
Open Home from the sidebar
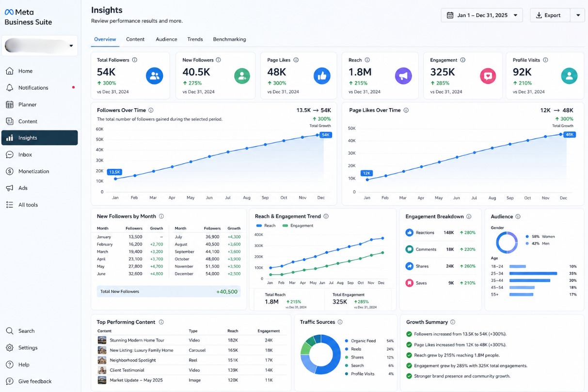[x=39, y=71]
